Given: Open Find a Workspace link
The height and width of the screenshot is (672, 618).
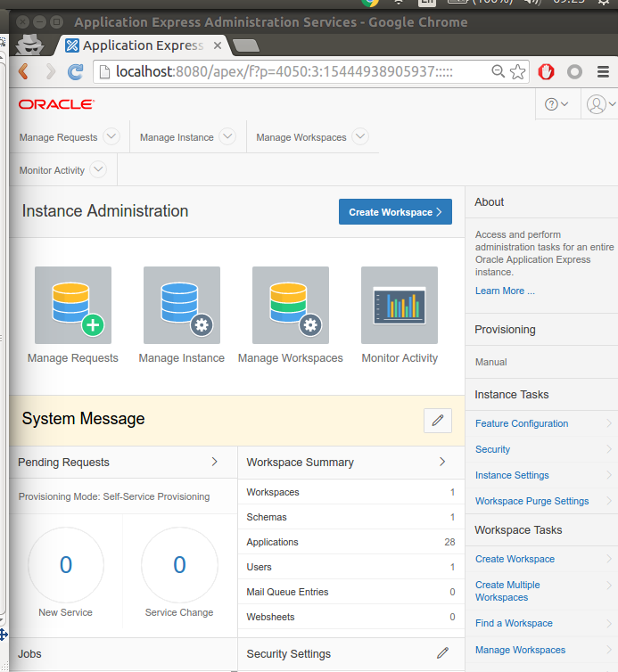Looking at the screenshot, I should (514, 623).
